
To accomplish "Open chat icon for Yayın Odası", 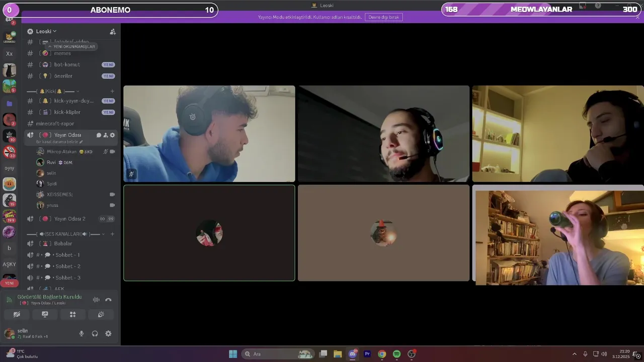I will (99, 135).
